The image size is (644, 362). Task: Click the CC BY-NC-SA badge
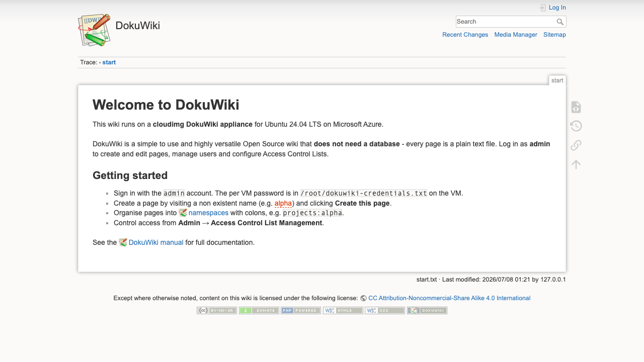pos(217,311)
